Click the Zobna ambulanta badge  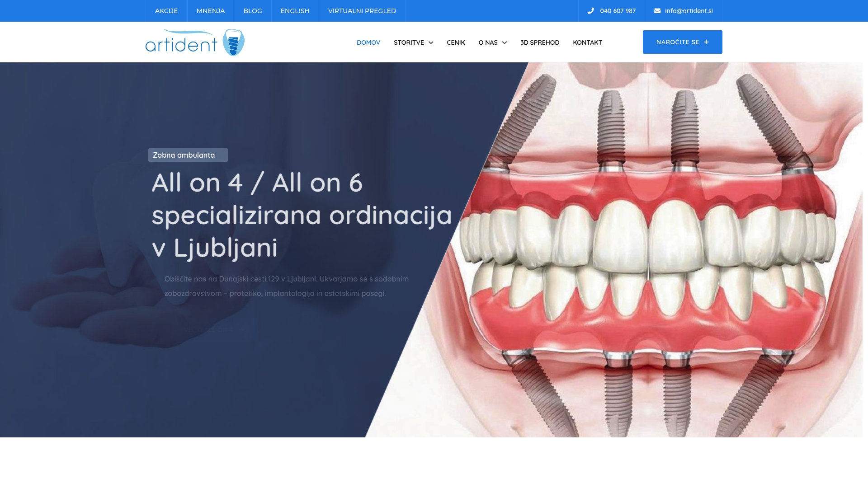(x=188, y=155)
